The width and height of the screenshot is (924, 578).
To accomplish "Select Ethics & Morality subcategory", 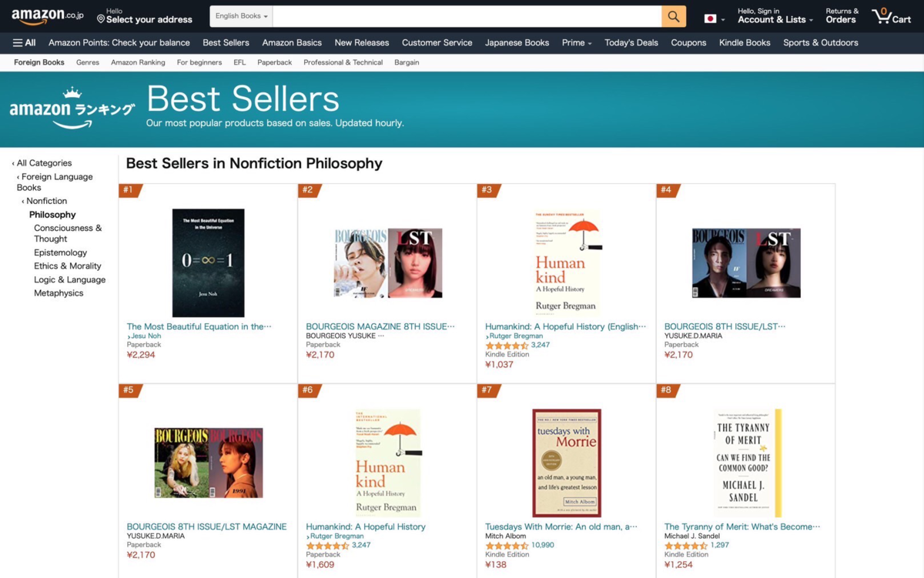I will pos(68,266).
